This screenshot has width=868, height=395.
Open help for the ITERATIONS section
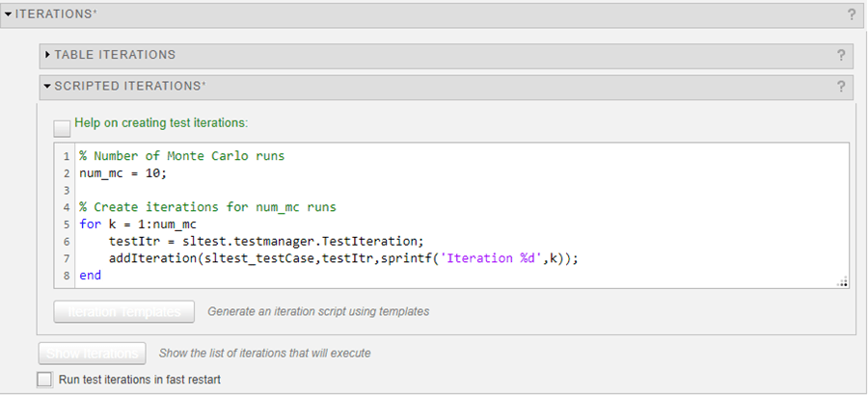(852, 14)
